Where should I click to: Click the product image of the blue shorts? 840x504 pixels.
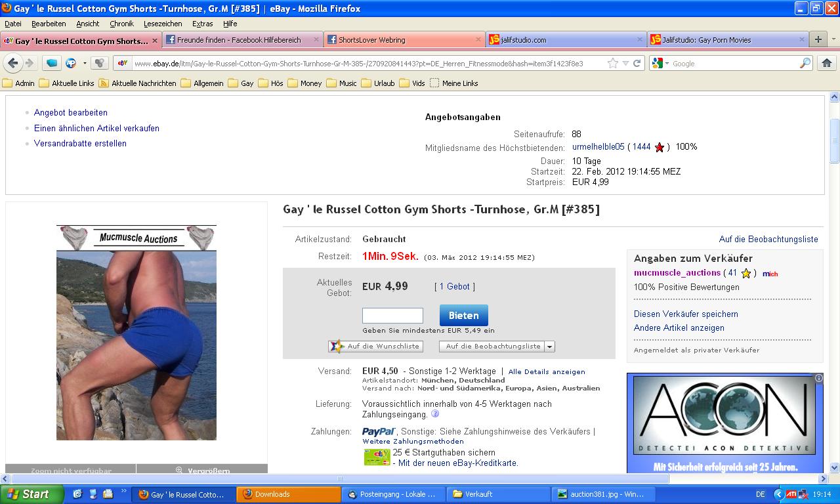136,341
